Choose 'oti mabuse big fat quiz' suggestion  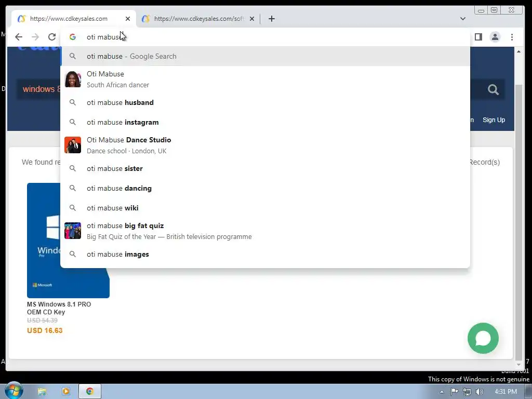coord(265,231)
